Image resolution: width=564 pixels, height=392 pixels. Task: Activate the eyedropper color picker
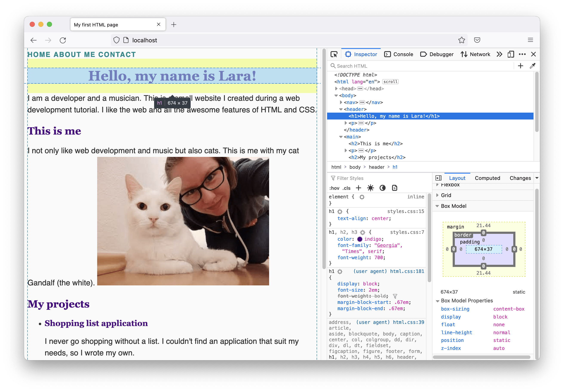point(533,66)
